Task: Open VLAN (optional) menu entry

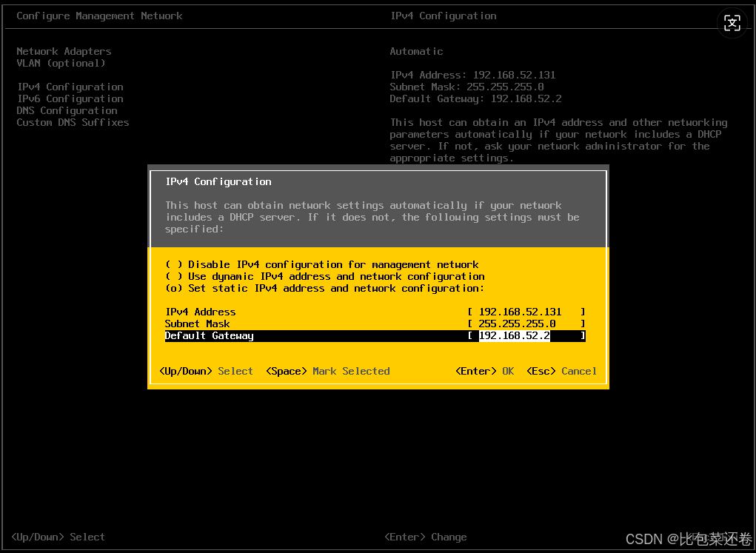Action: pyautogui.click(x=61, y=63)
